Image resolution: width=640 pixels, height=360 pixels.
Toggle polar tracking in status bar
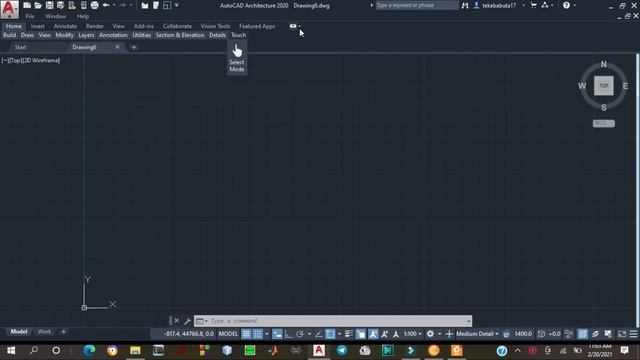point(300,334)
